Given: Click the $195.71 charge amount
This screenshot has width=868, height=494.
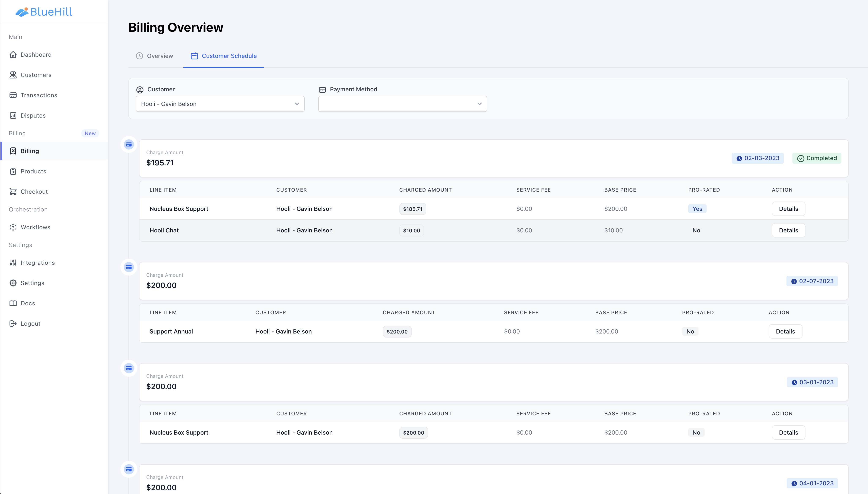Looking at the screenshot, I should (160, 163).
